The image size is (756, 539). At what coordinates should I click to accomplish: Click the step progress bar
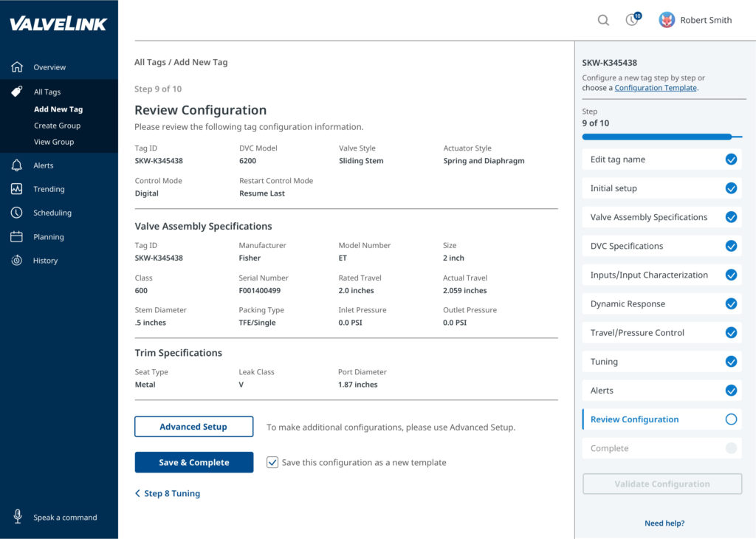point(661,137)
